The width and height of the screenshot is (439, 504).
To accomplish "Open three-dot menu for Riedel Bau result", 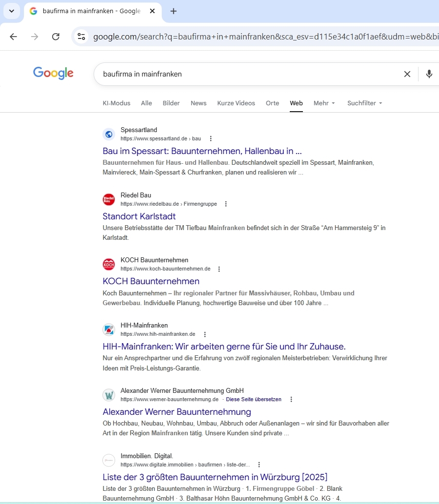I will [226, 204].
